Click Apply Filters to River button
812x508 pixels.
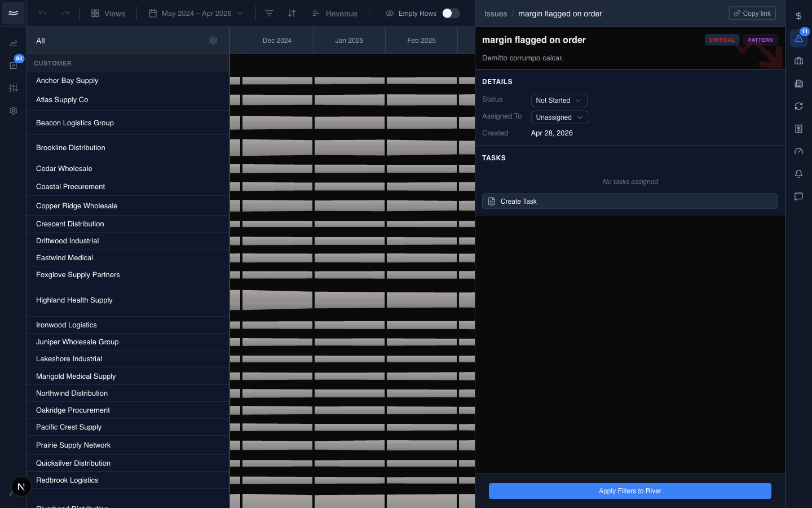630,491
